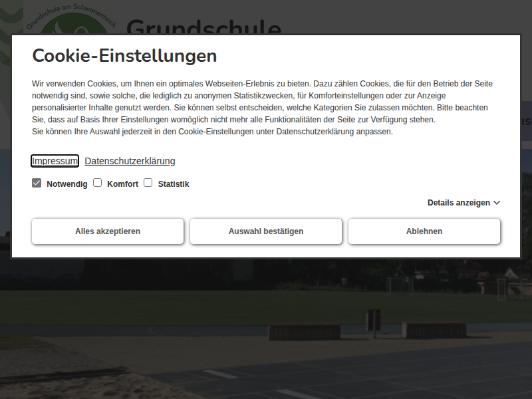Image resolution: width=532 pixels, height=399 pixels.
Task: Confirm selection with Auswahl bestätigen
Action: pyautogui.click(x=266, y=231)
